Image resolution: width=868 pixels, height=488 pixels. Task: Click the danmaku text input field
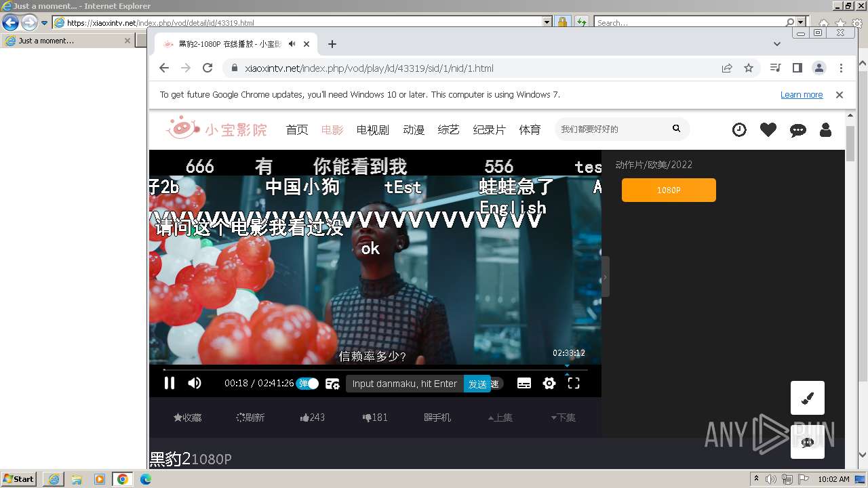point(405,384)
